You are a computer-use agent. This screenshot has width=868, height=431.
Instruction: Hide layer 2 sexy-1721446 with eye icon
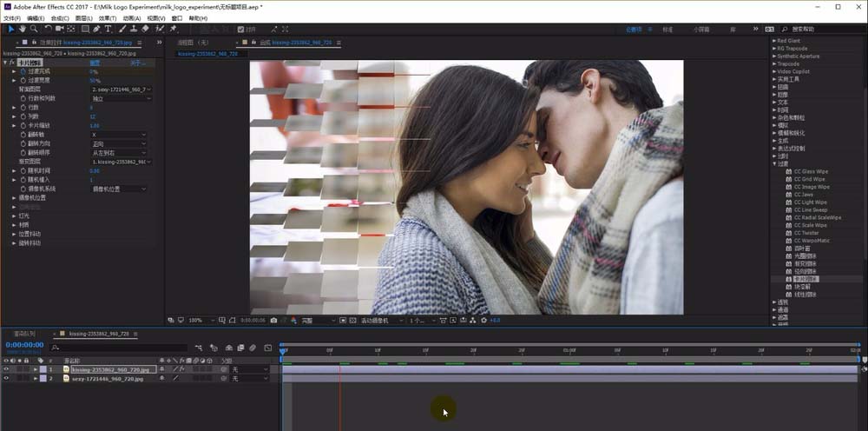point(7,379)
